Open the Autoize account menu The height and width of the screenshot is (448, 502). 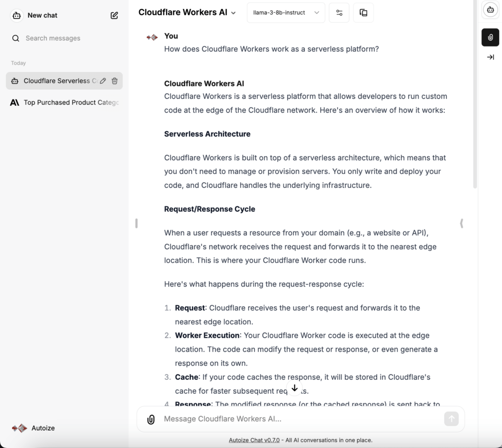pyautogui.click(x=33, y=428)
